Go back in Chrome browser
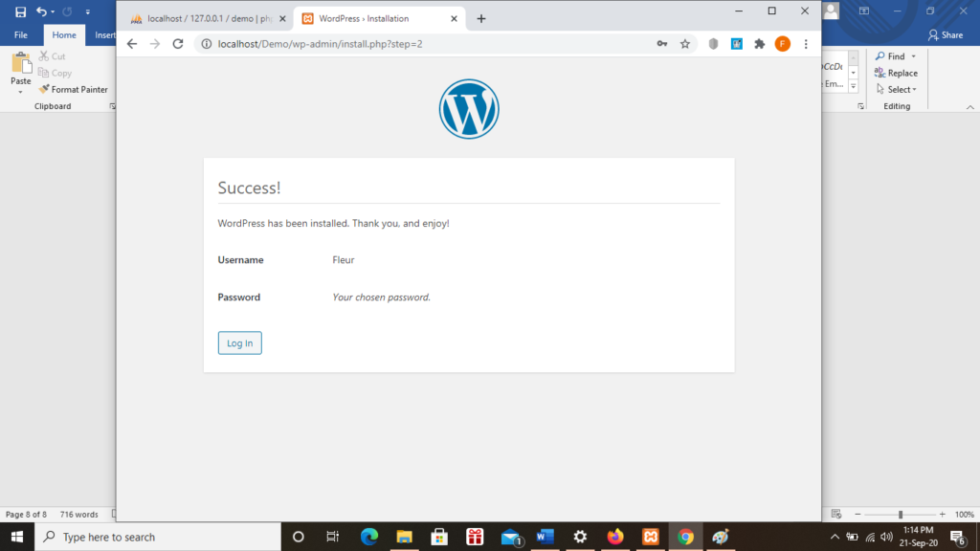Viewport: 980px width, 551px height. click(132, 44)
